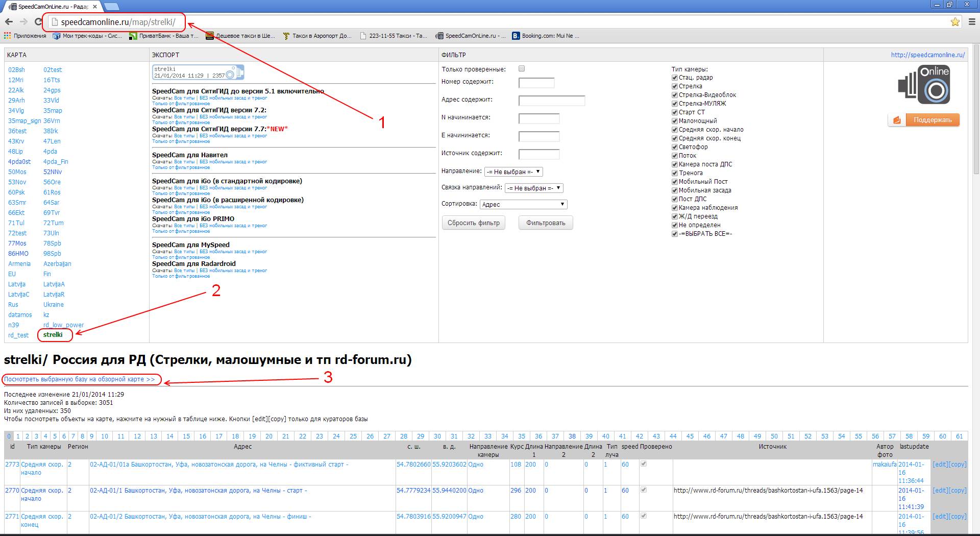The width and height of the screenshot is (980, 536).
Task: Go to results page 10
Action: [105, 436]
